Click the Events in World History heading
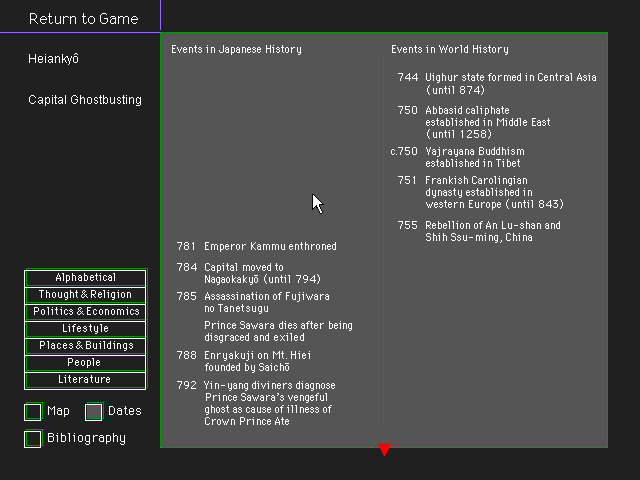This screenshot has height=480, width=640. [x=450, y=49]
